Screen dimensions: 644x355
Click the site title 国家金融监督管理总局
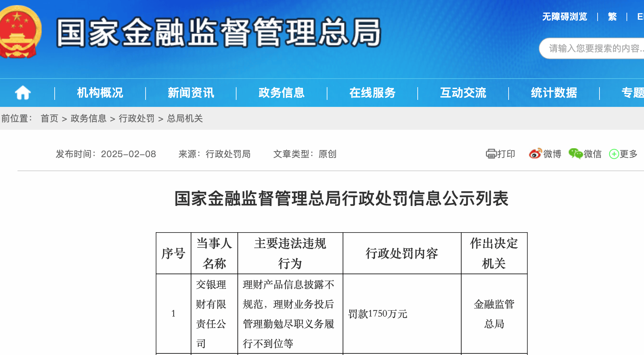pyautogui.click(x=219, y=32)
